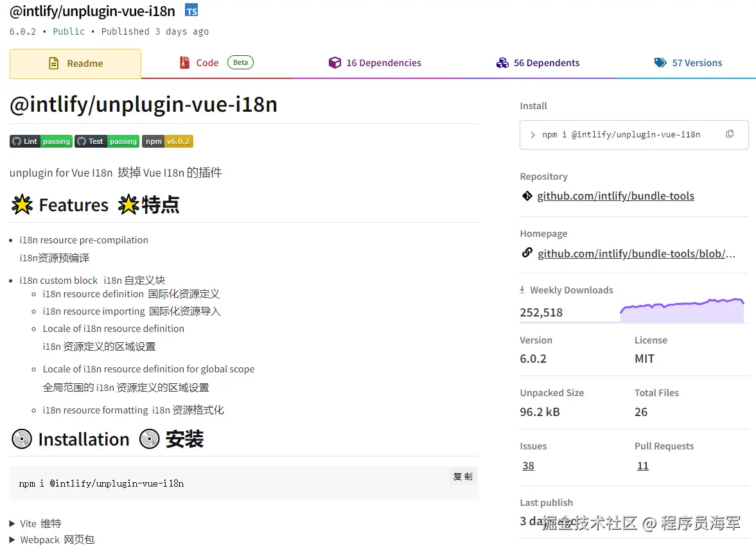This screenshot has height=547, width=756.
Task: Expand the Webpack 网页包 section
Action: pyautogui.click(x=51, y=540)
